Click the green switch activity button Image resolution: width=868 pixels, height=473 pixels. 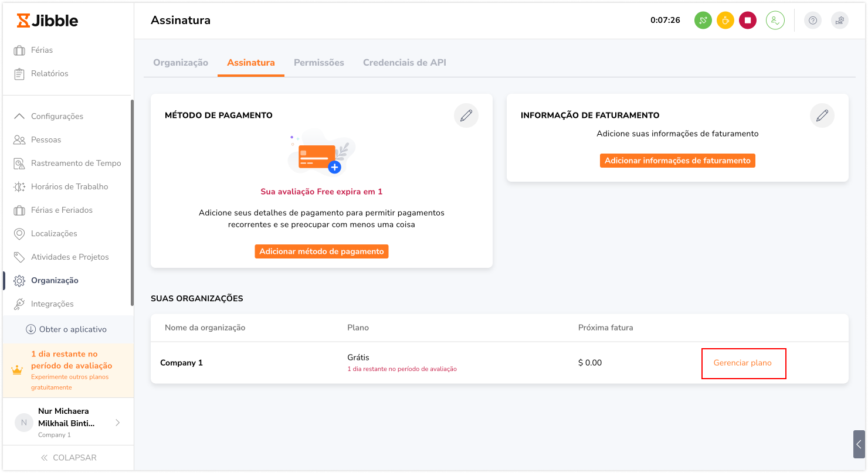(703, 21)
